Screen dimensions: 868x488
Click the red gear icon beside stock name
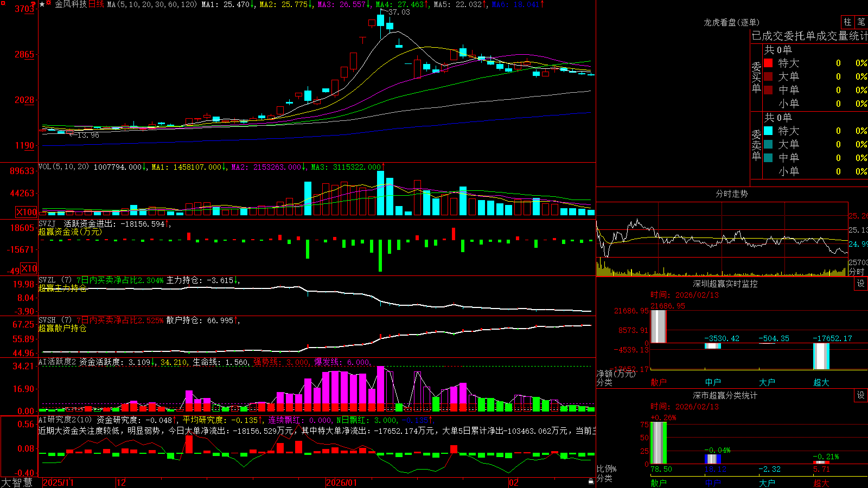tap(49, 4)
